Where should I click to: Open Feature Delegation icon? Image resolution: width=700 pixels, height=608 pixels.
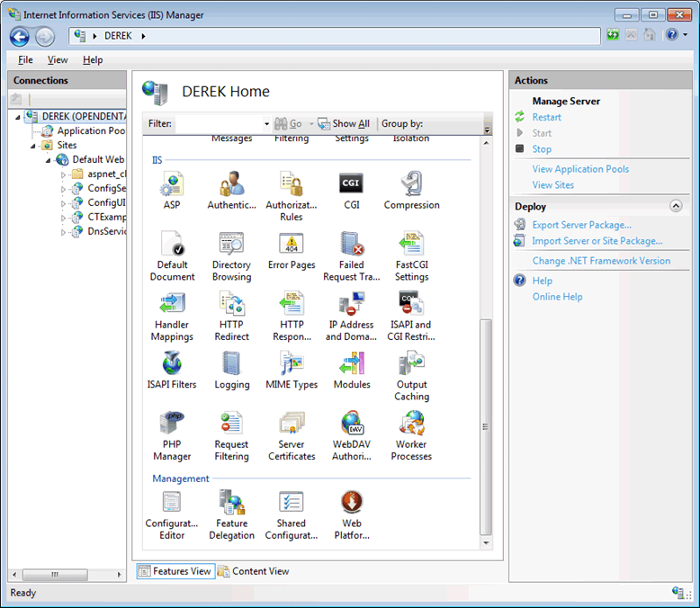232,514
